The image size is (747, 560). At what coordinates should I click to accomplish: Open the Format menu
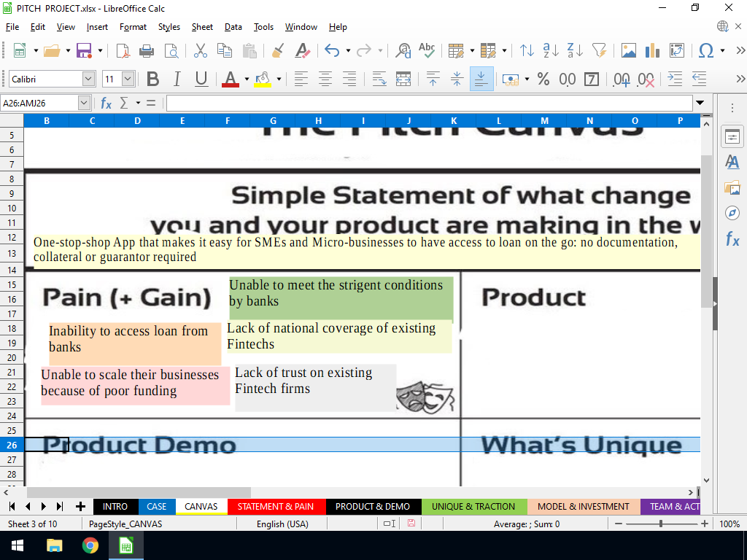(x=133, y=27)
